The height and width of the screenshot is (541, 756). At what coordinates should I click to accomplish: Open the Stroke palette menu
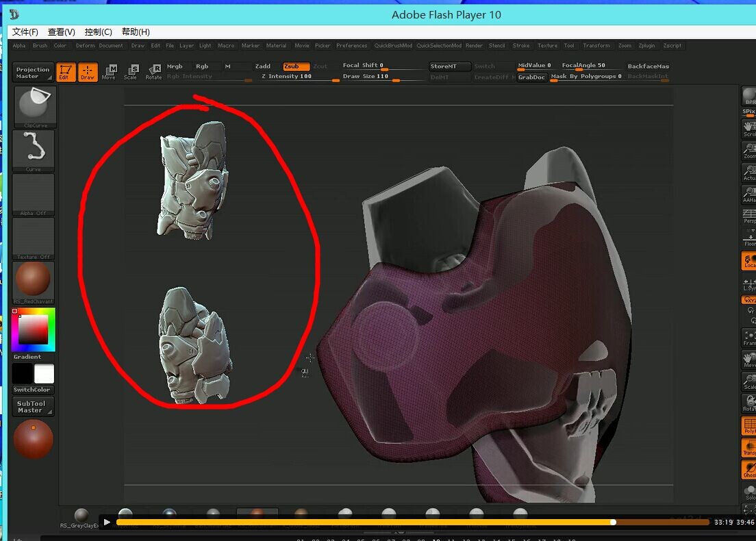pos(520,46)
